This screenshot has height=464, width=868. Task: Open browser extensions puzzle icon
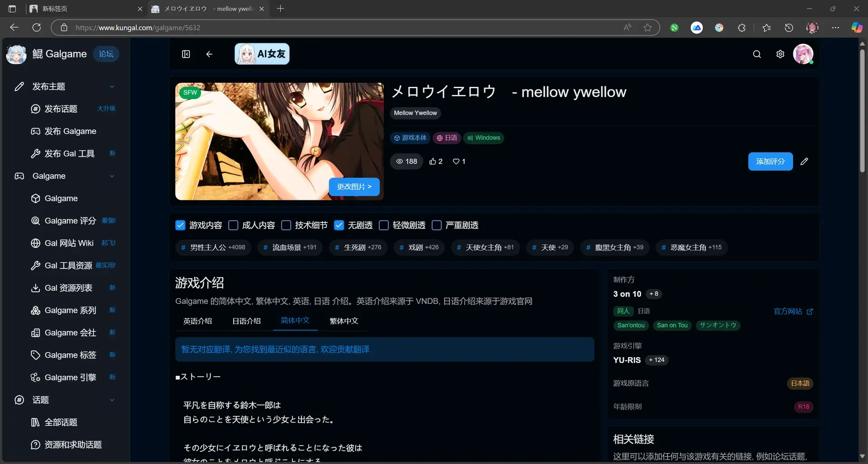[x=742, y=28]
